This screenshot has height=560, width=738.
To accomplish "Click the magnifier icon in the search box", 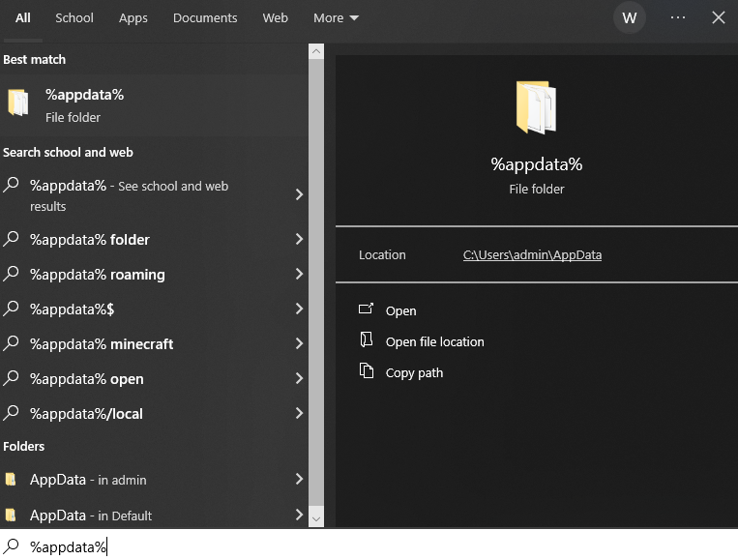I will pos(12,546).
